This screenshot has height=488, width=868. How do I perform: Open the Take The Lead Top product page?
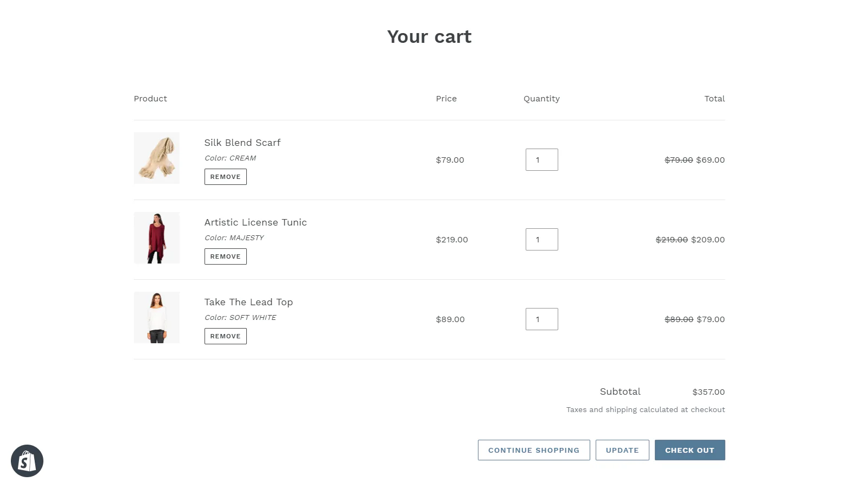point(248,302)
